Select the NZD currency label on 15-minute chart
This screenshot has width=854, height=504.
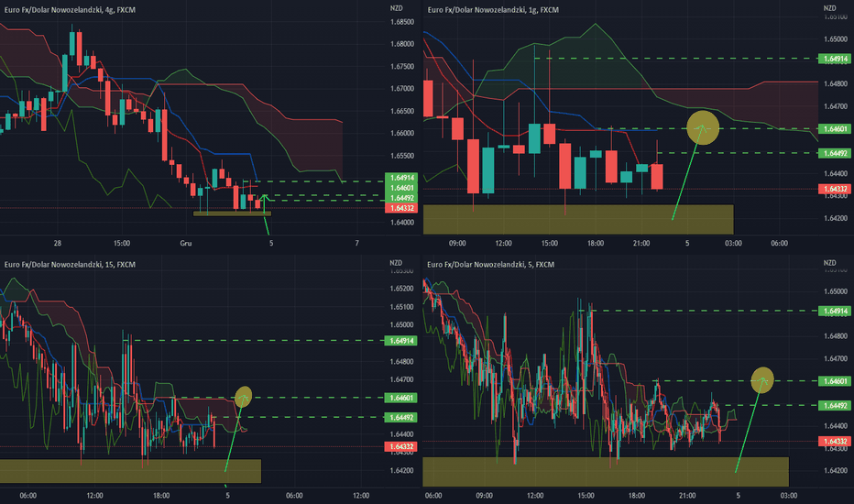pos(396,263)
